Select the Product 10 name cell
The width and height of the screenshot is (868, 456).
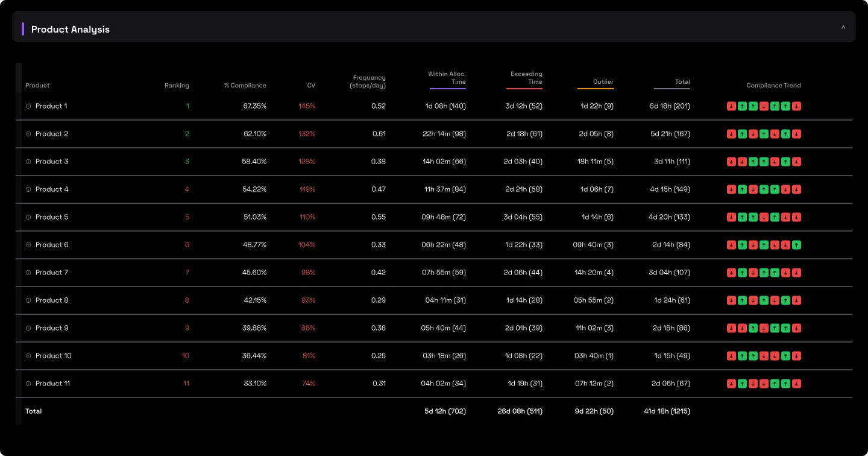pos(54,356)
